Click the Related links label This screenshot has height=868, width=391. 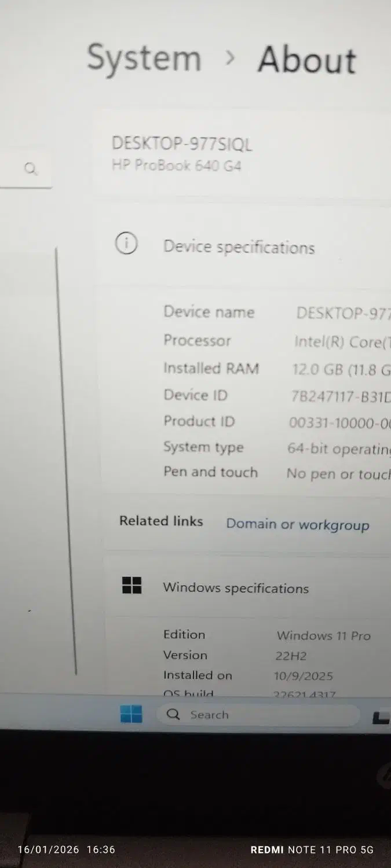pyautogui.click(x=161, y=521)
